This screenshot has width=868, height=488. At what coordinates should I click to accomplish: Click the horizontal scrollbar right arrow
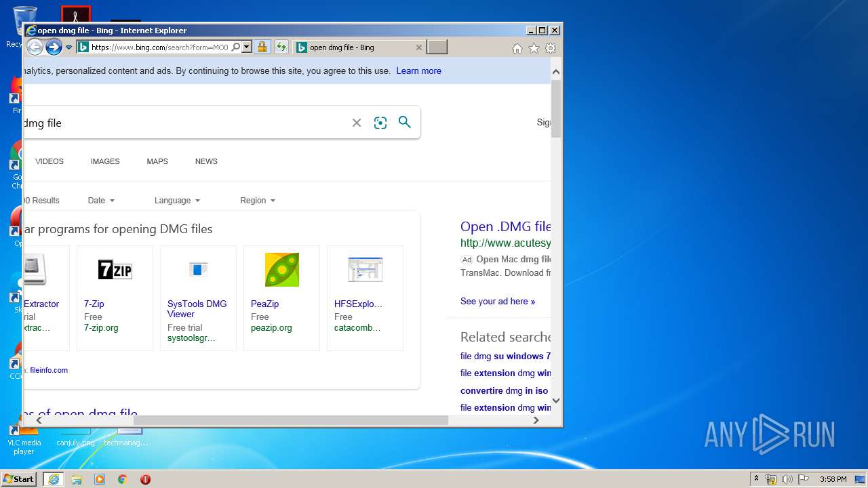point(536,420)
